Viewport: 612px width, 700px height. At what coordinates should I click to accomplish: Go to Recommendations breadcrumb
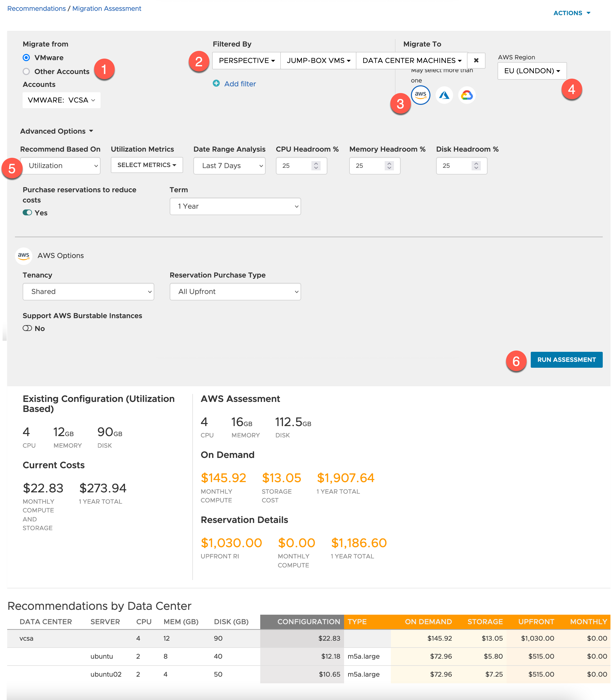coord(37,8)
